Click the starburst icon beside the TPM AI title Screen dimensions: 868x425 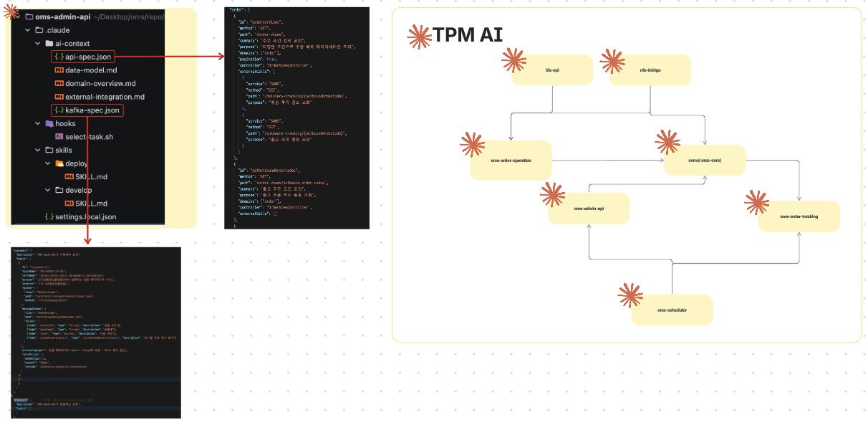[418, 37]
